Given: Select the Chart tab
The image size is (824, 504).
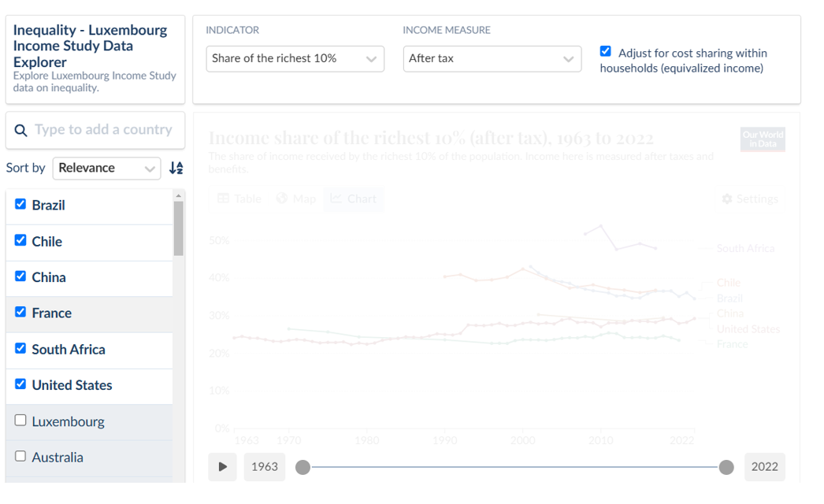Looking at the screenshot, I should coord(354,199).
